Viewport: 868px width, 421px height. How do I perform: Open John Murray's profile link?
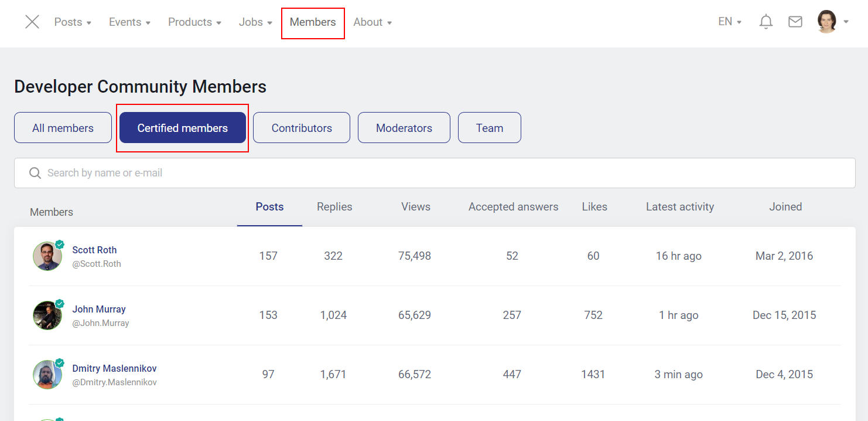coord(99,309)
